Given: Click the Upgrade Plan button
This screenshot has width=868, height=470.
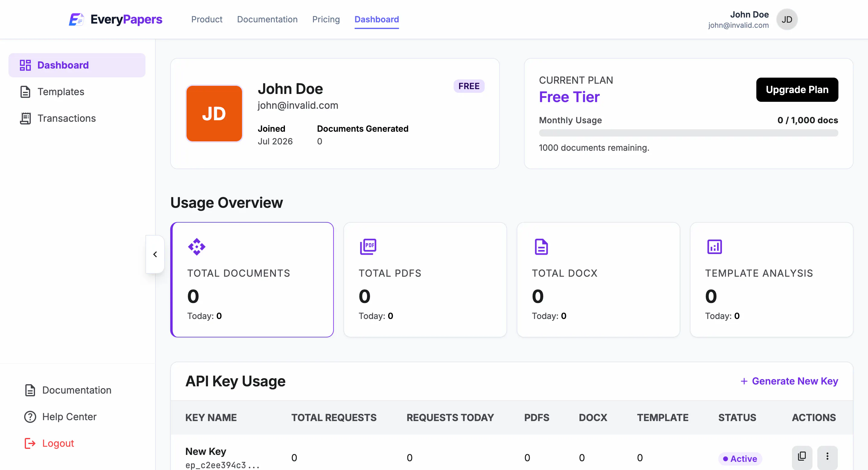Looking at the screenshot, I should [797, 90].
